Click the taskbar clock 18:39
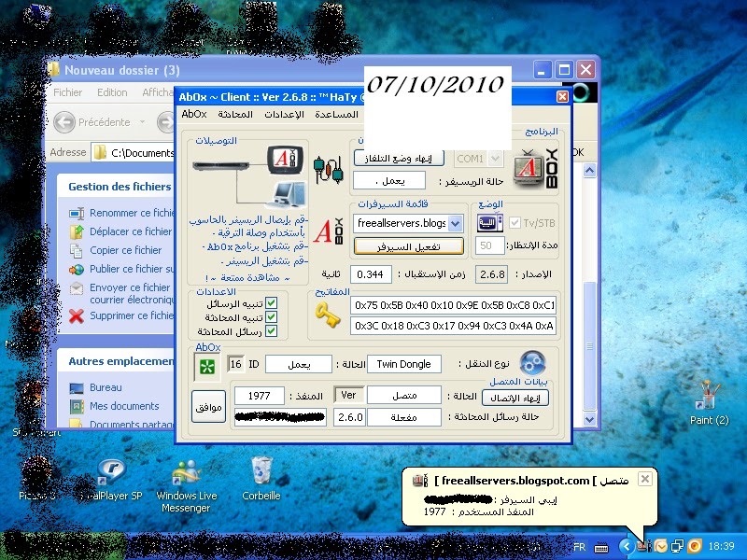The image size is (747, 560). coord(721,546)
